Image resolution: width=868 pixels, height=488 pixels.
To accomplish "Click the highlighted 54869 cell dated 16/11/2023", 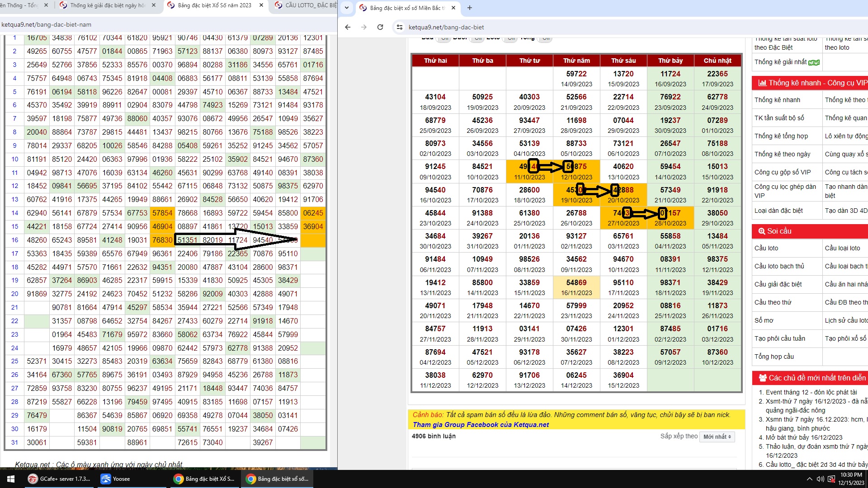I will [x=576, y=287].
